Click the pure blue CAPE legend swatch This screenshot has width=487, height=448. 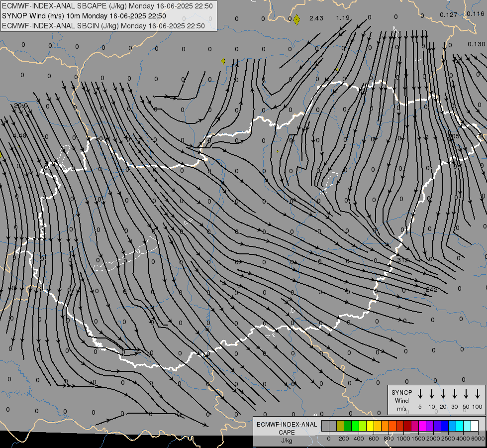(x=444, y=426)
